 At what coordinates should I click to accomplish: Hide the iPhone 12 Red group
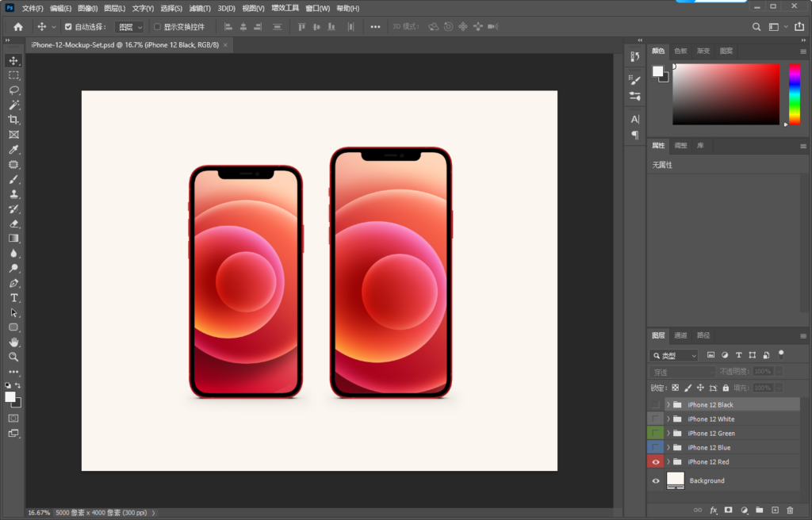coord(656,462)
